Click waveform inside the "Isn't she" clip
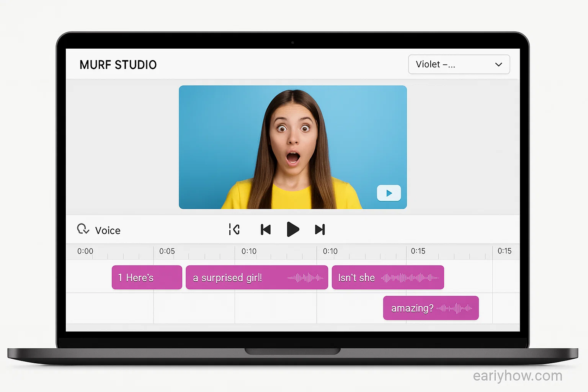 (x=410, y=278)
